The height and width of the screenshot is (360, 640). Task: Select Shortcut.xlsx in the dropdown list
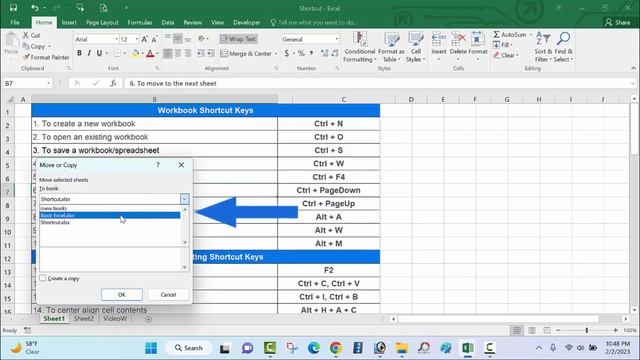110,222
